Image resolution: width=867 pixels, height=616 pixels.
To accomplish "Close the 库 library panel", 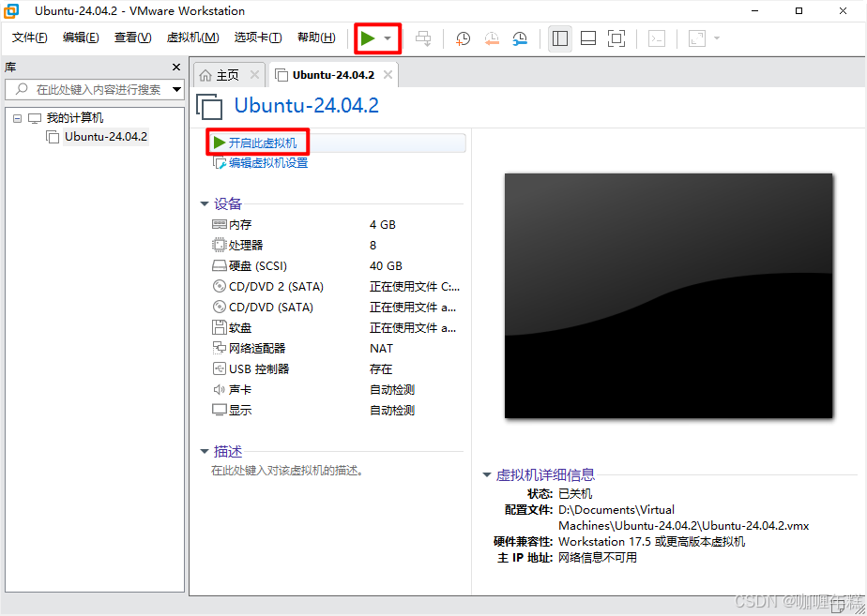I will [176, 67].
